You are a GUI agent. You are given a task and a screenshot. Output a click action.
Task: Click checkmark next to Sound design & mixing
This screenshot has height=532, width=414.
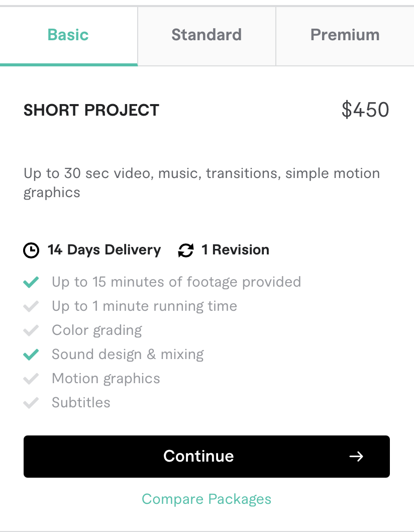coord(31,354)
